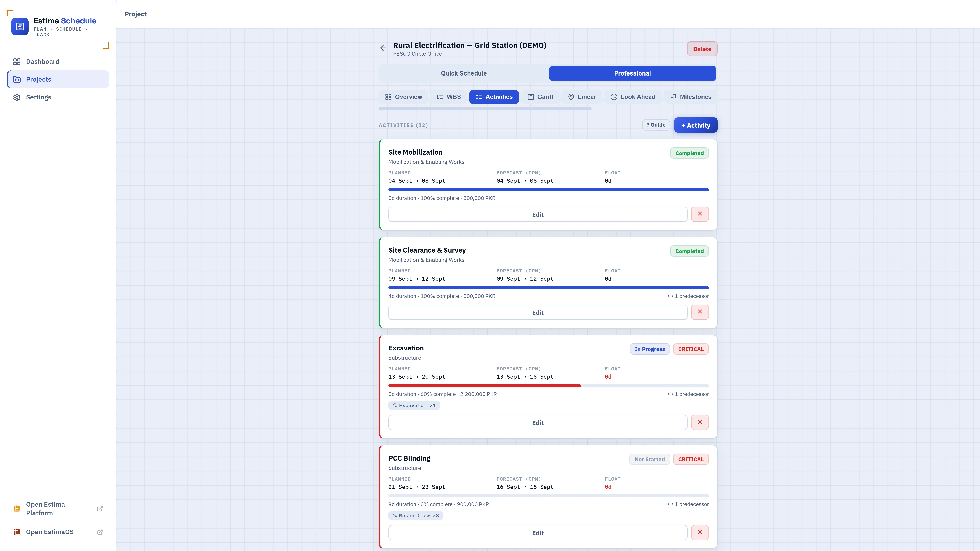The height and width of the screenshot is (551, 980).
Task: Edit the Site Mobilization activity
Action: point(538,214)
